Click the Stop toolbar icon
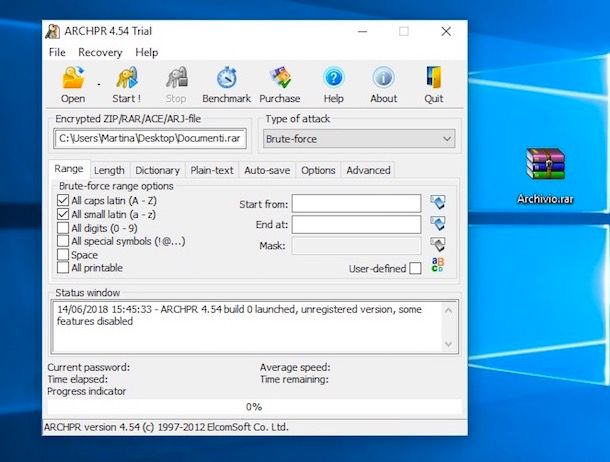This screenshot has width=610, height=462. pyautogui.click(x=177, y=77)
